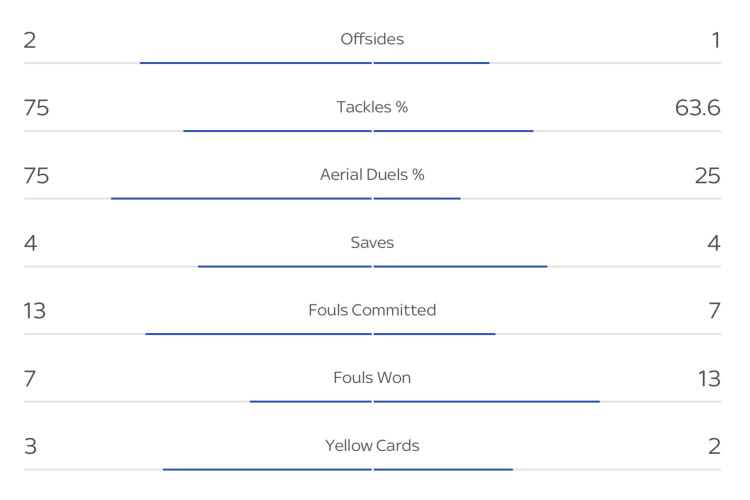Click the Fouls Committed value 7
This screenshot has height=500, width=750.
[x=714, y=311]
